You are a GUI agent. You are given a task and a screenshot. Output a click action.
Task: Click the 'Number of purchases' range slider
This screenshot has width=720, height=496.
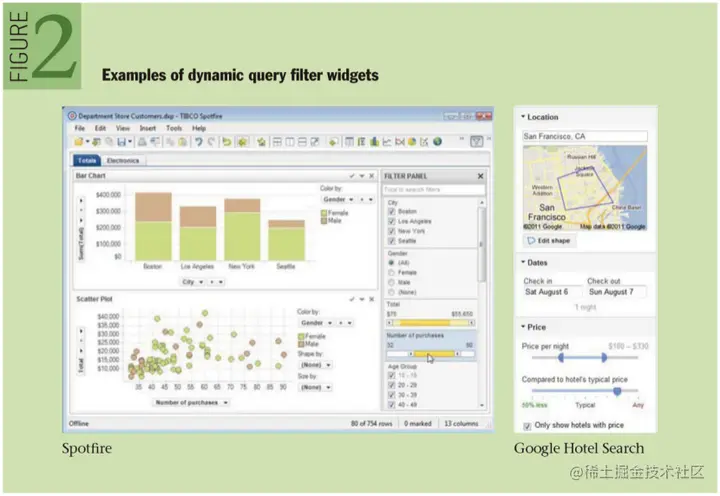pos(433,354)
